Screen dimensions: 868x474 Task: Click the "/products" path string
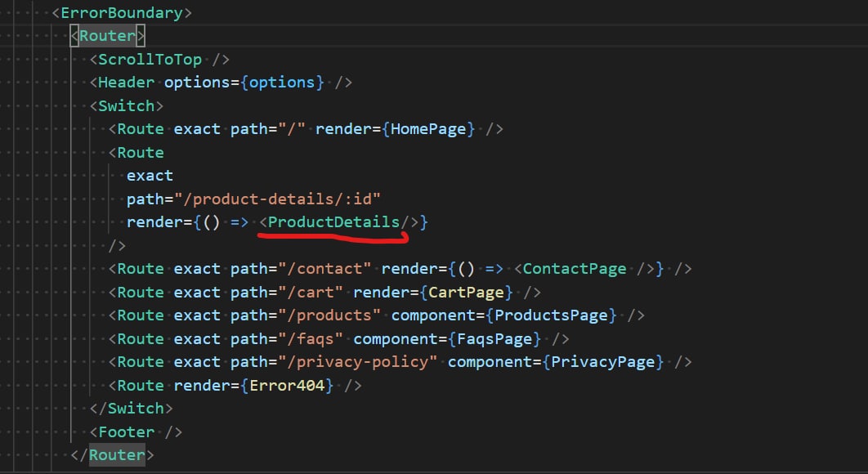tap(329, 315)
